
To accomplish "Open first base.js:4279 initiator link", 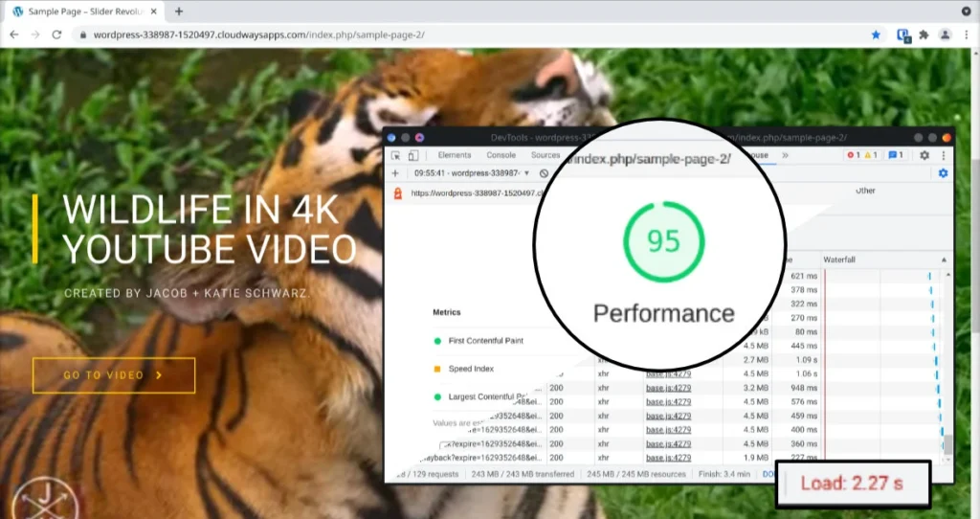I will click(x=668, y=374).
